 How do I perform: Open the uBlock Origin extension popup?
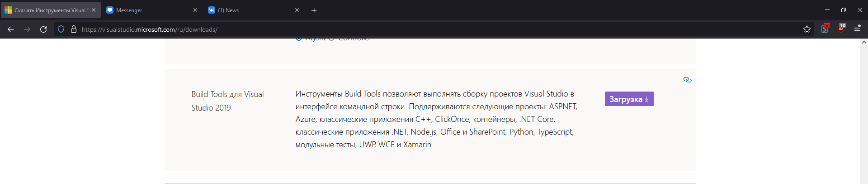[841, 29]
